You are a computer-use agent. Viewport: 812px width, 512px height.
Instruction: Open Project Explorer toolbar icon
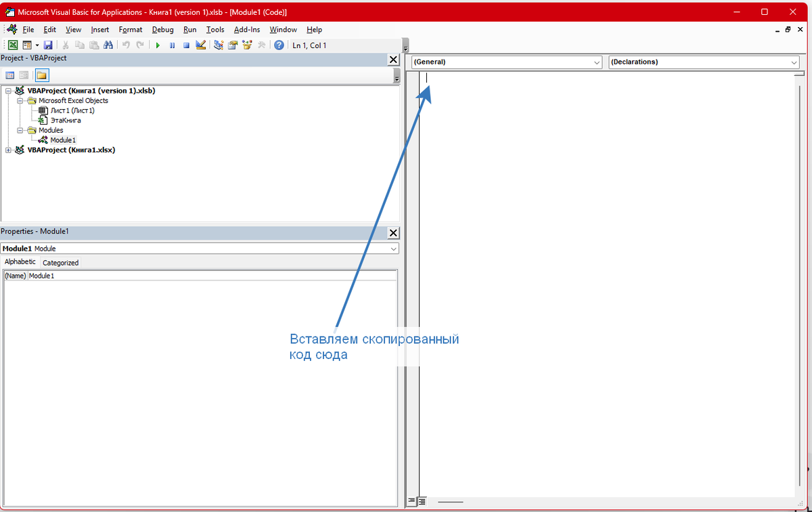(219, 45)
